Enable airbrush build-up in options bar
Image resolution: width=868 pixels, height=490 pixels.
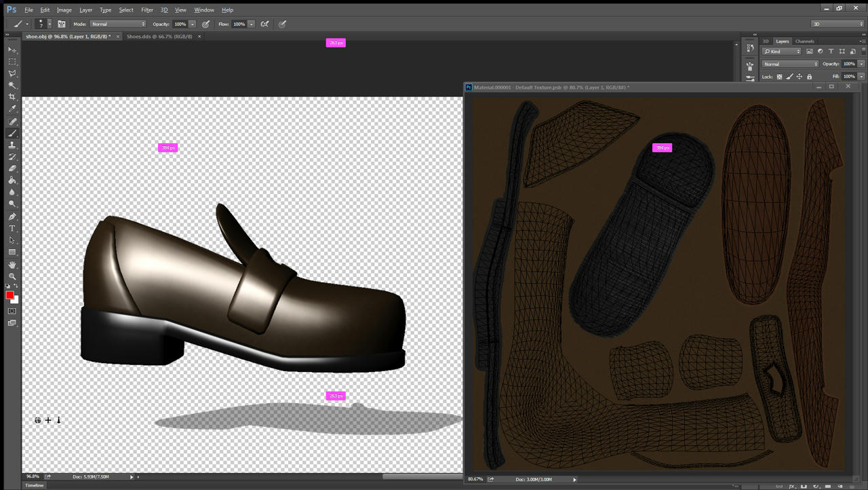tap(264, 24)
